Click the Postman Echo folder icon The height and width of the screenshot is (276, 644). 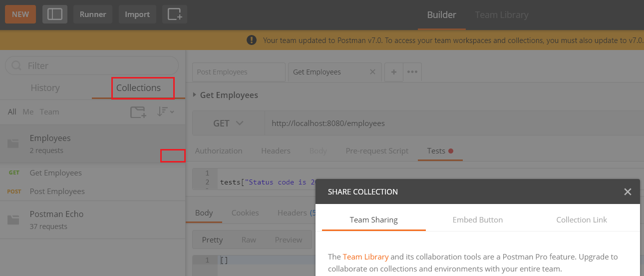(x=13, y=219)
